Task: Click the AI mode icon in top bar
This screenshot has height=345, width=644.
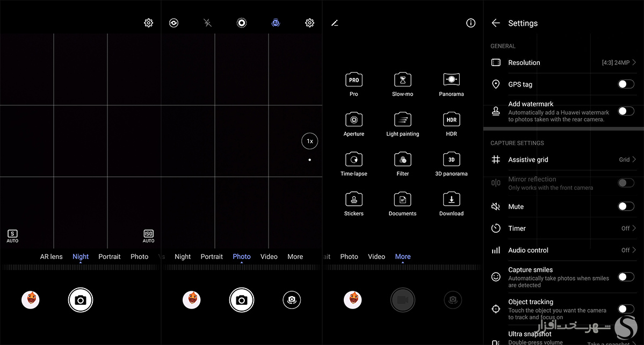Action: [276, 23]
